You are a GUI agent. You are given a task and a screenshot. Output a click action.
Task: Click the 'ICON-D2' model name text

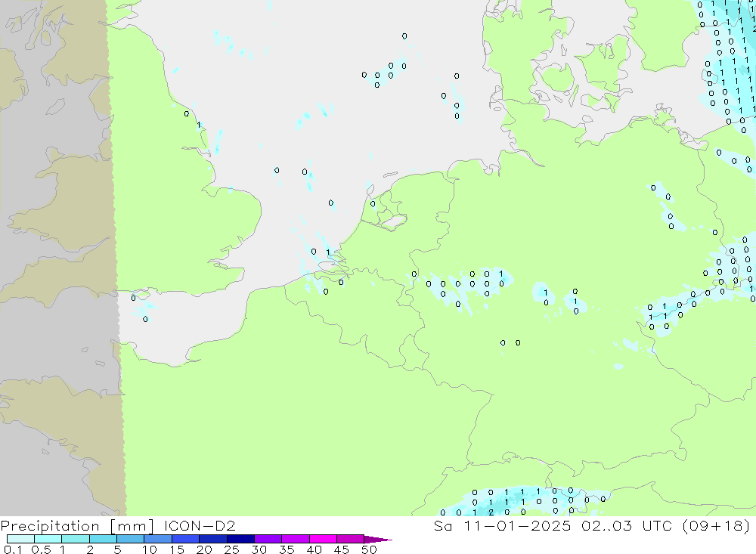200,525
